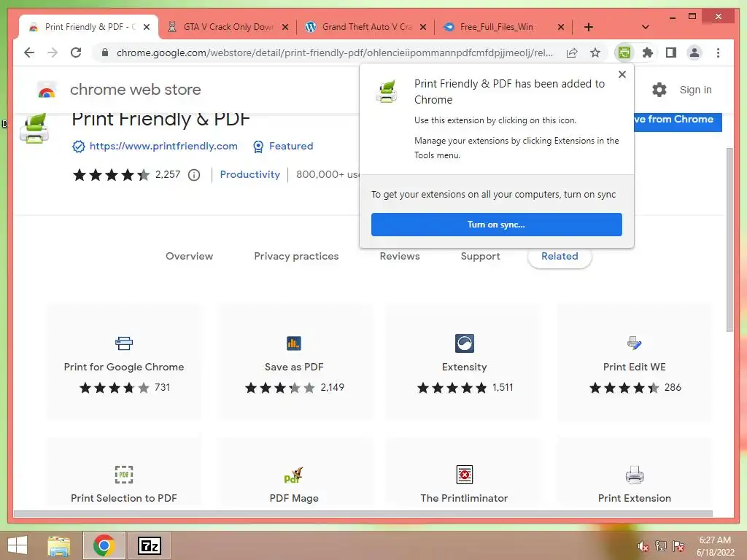View site info via padlock icon
The height and width of the screenshot is (560, 747).
tap(105, 52)
